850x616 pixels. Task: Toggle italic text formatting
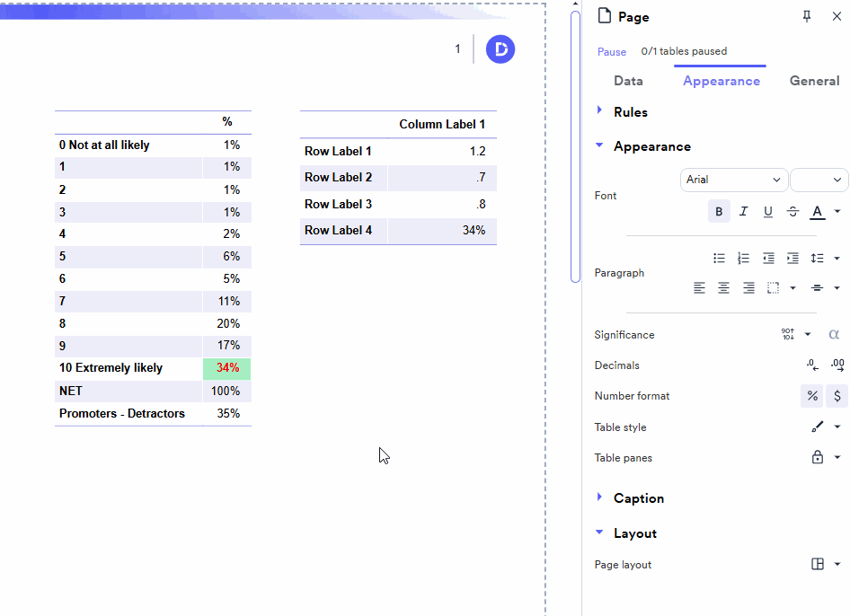click(x=743, y=212)
